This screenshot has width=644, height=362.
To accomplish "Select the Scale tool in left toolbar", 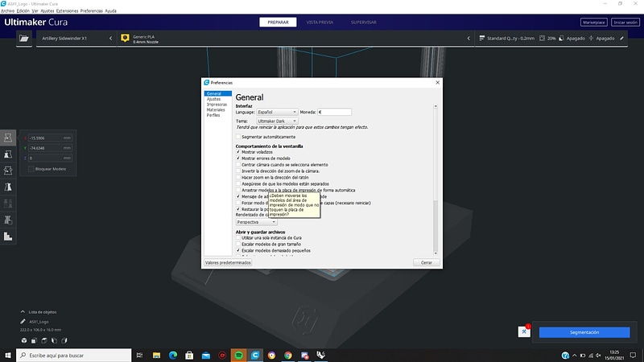I will pyautogui.click(x=8, y=154).
